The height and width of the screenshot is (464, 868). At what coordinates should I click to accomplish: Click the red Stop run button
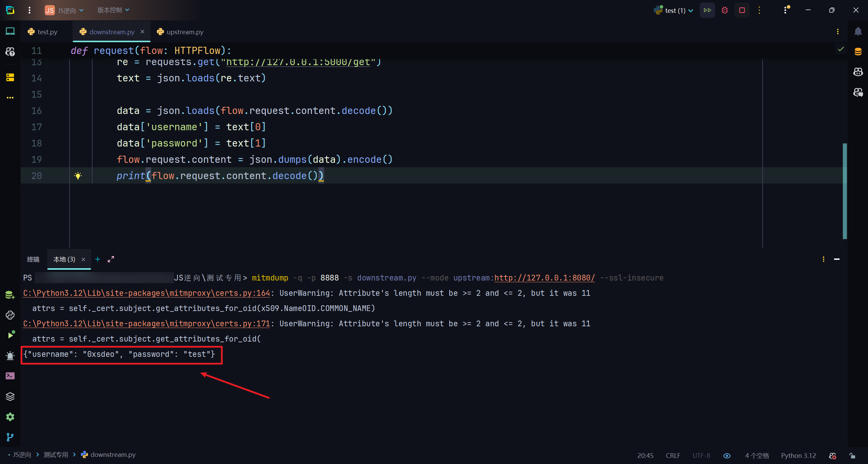(742, 10)
